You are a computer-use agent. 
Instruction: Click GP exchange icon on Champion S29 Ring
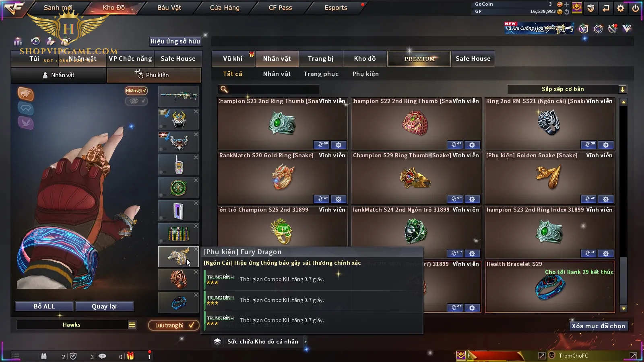click(x=454, y=199)
